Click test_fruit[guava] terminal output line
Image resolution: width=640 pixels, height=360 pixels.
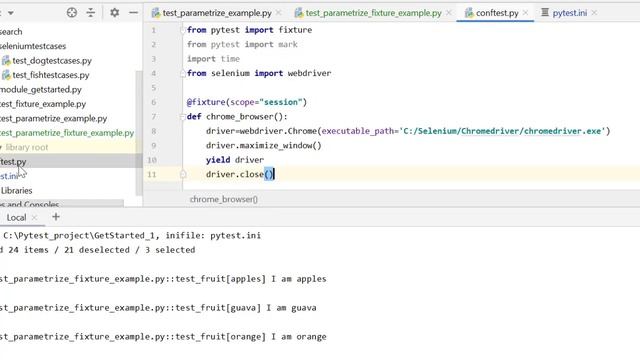pyautogui.click(x=158, y=308)
